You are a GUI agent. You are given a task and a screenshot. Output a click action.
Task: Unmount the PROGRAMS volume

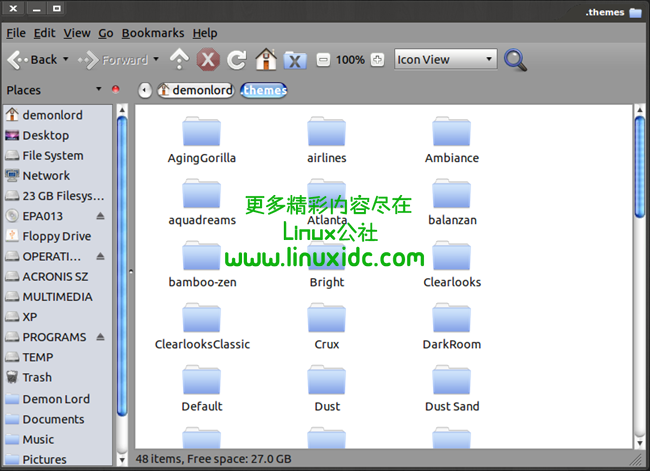click(100, 337)
